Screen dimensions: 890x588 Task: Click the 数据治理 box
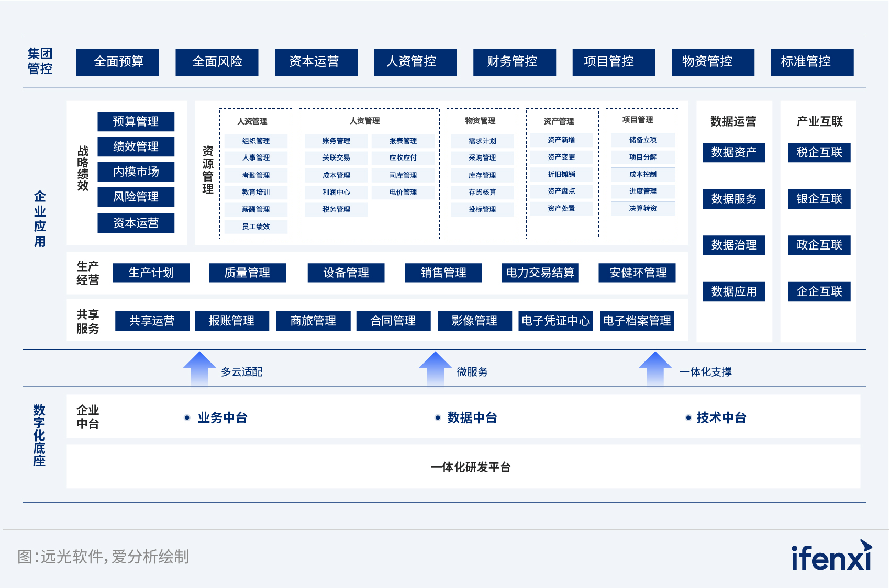(734, 245)
